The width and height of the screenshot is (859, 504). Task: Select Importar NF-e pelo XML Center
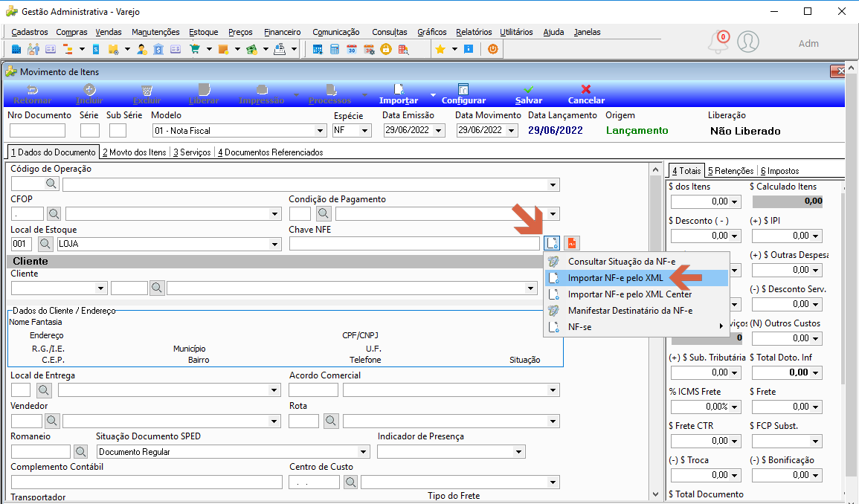pyautogui.click(x=637, y=294)
